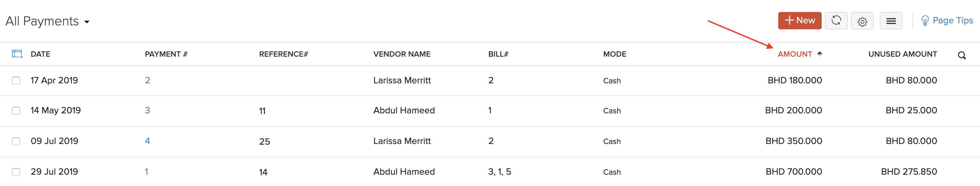
Task: Click the Page Tips lightbulb icon
Action: [925, 21]
